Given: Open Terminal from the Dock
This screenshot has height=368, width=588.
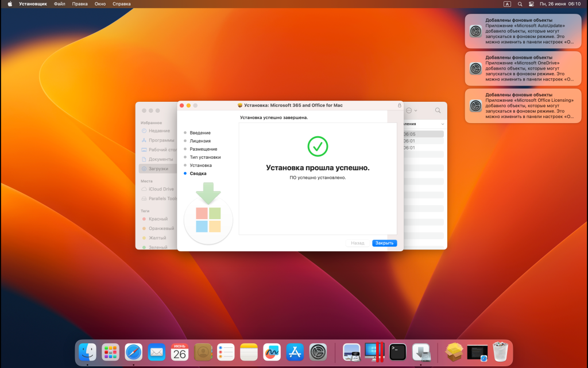Looking at the screenshot, I should [398, 352].
